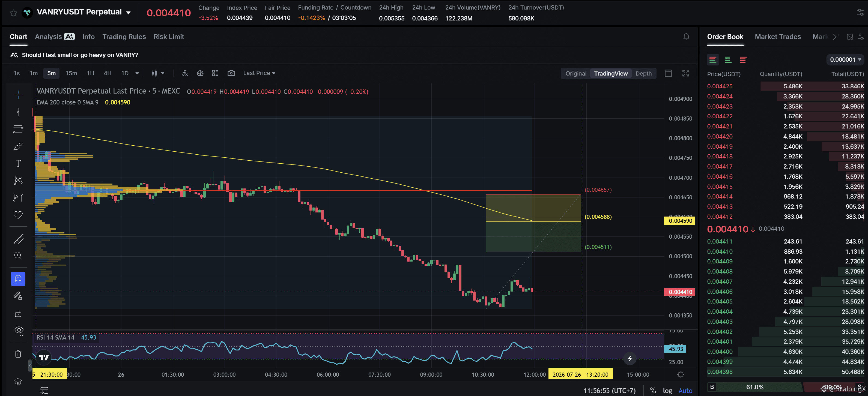Open indicators fx menu
The height and width of the screenshot is (396, 868).
[185, 73]
